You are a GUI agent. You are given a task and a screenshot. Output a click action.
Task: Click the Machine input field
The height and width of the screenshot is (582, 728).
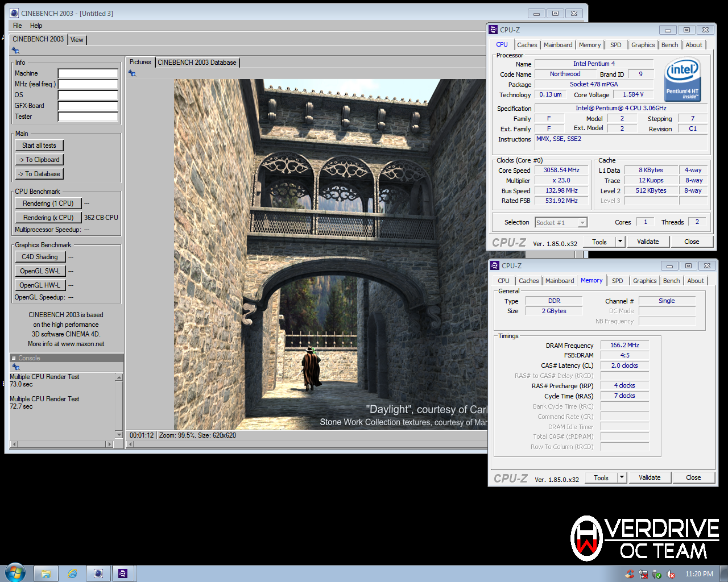[x=88, y=73]
